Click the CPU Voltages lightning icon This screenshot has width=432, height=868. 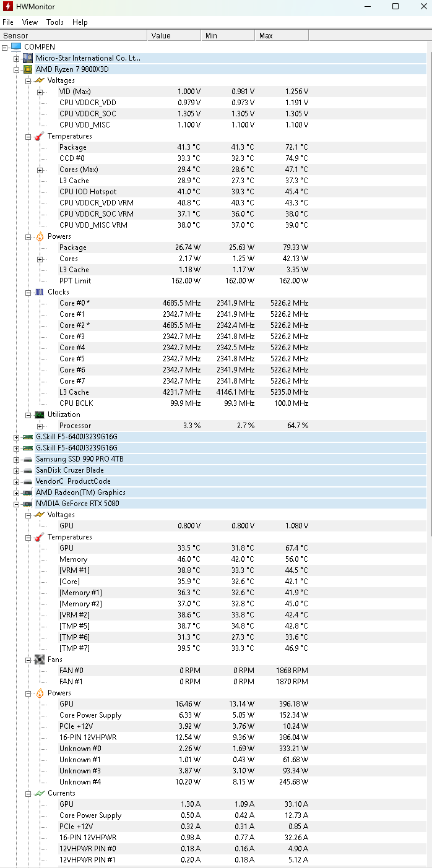coord(39,80)
